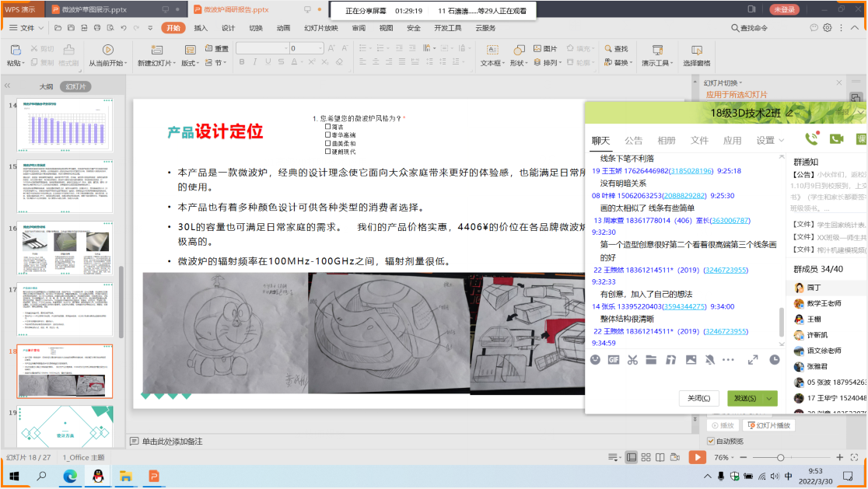Screen dimensions: 868x489
Task: Open the QQ number link 3185028196
Action: 691,171
